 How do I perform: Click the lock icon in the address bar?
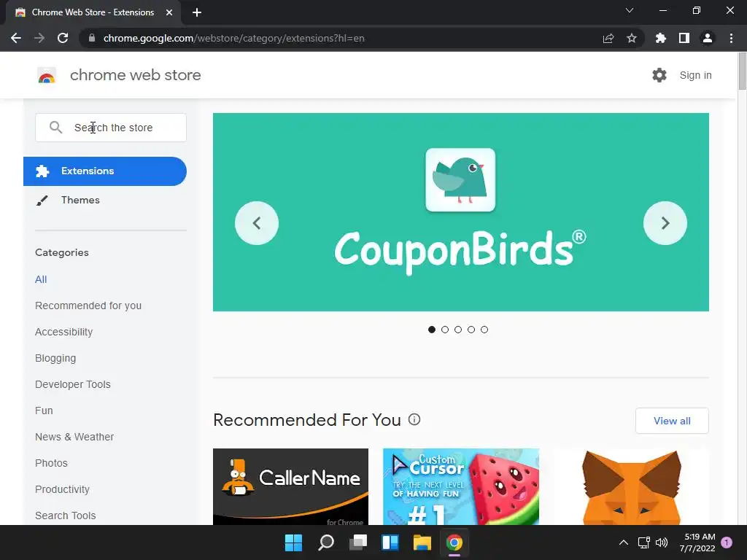92,38
